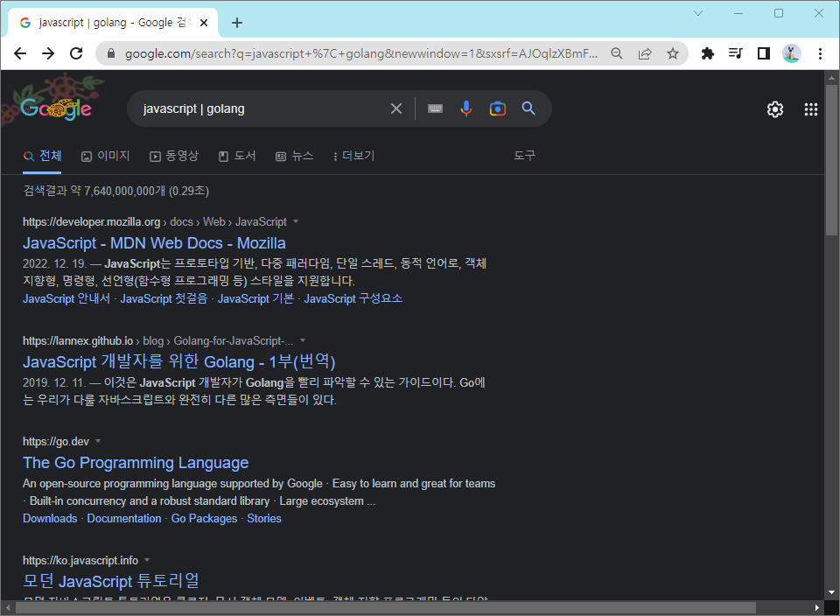Switch to the 도서 tab

pos(237,156)
